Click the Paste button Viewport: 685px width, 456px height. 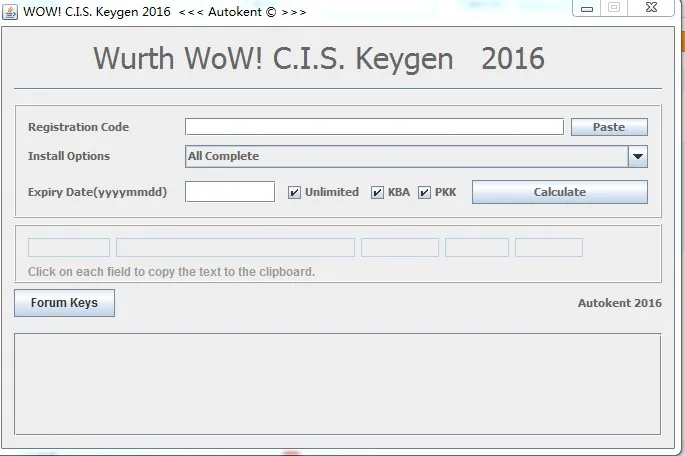(609, 127)
